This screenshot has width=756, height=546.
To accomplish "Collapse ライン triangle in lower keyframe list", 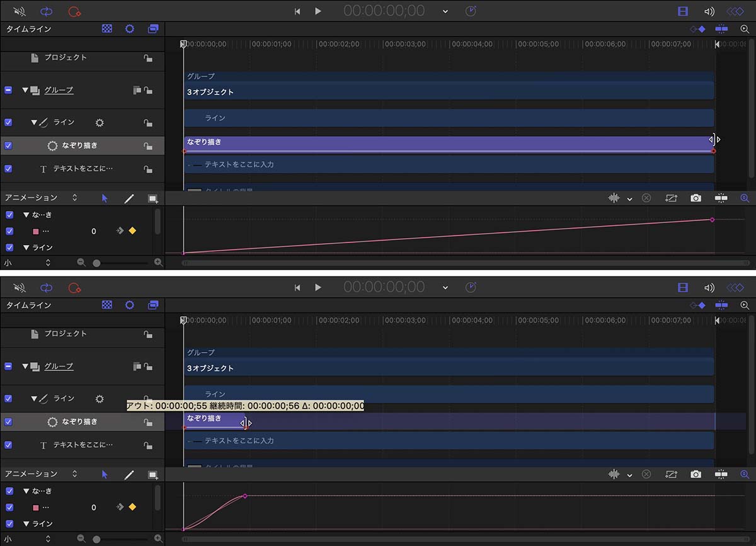I will coord(26,524).
